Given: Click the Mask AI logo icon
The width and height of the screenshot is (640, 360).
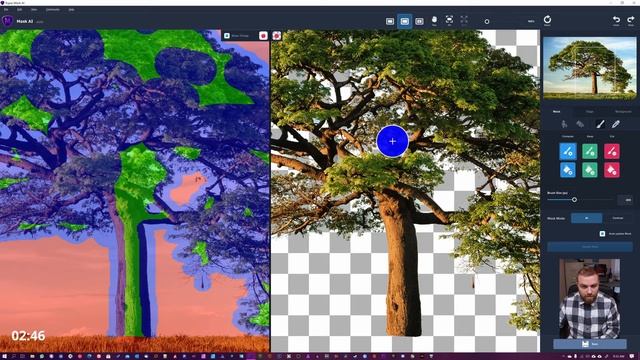Looking at the screenshot, I should click(7, 21).
